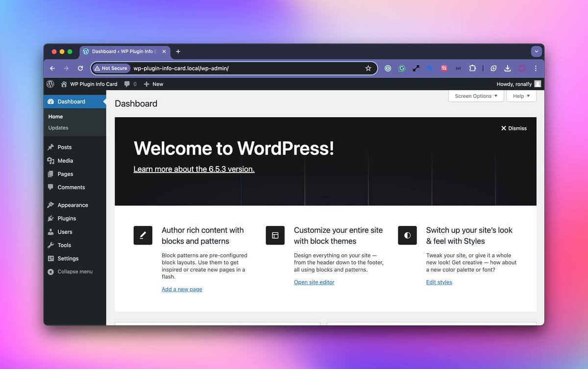Expand the Screen Options dropdown

click(476, 96)
